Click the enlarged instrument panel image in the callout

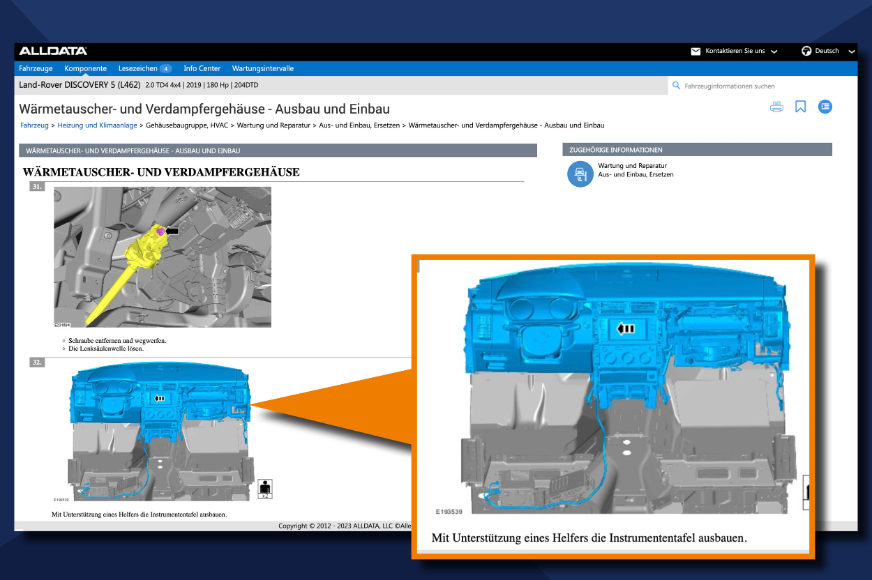point(629,389)
